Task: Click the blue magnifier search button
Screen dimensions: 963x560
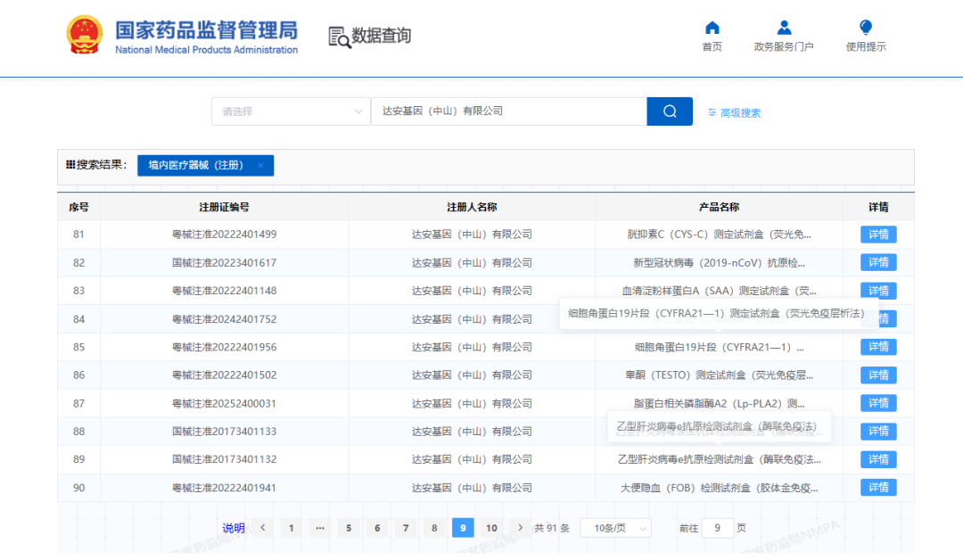Action: point(670,111)
